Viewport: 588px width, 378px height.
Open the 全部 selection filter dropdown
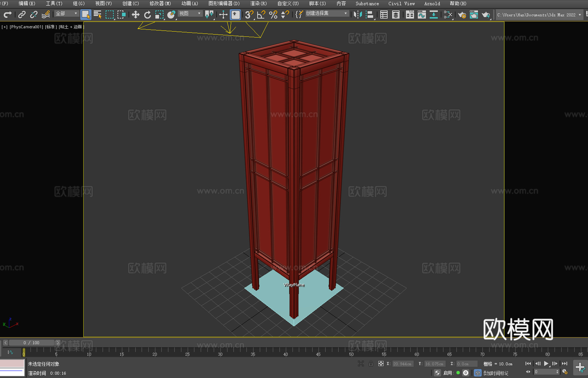67,13
